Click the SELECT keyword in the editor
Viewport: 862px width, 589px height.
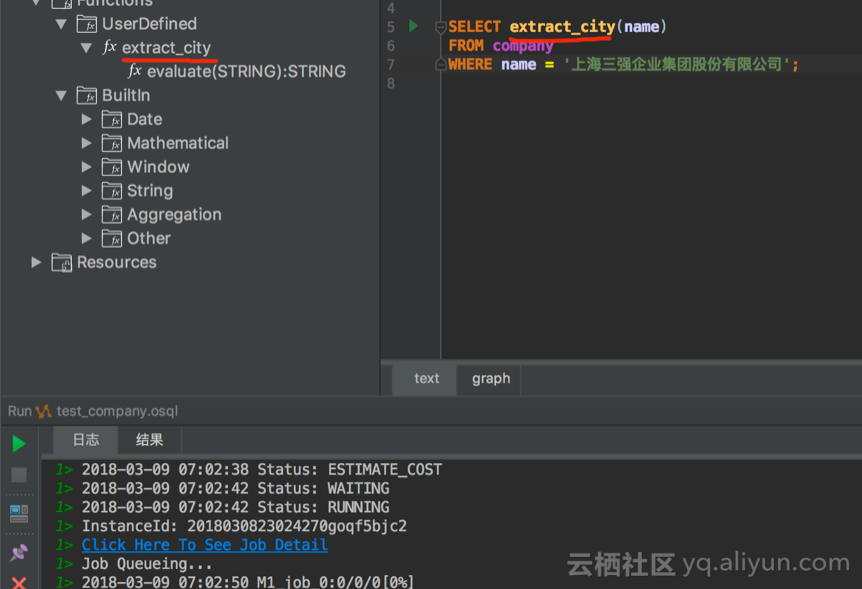pos(474,26)
